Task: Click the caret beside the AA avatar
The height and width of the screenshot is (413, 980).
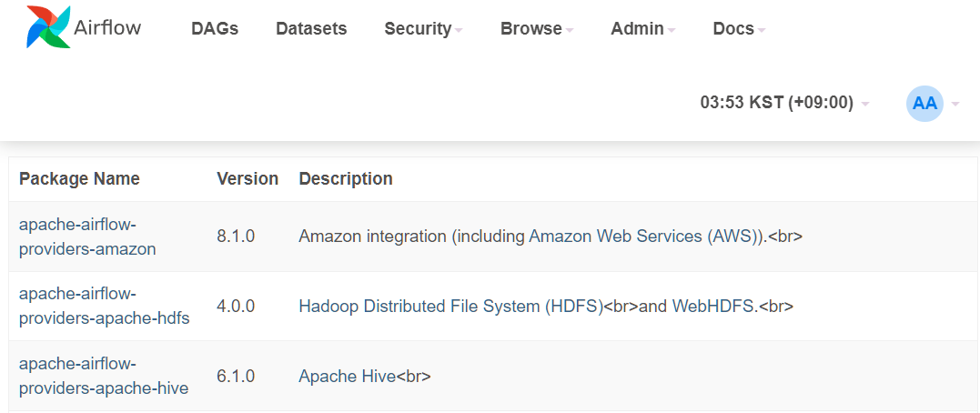Action: coord(955,104)
